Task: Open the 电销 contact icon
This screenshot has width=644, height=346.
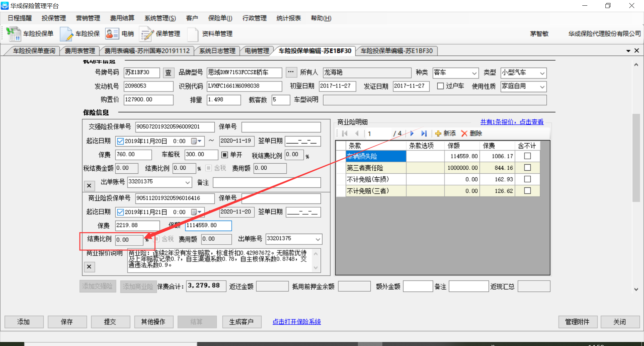Action: point(112,34)
